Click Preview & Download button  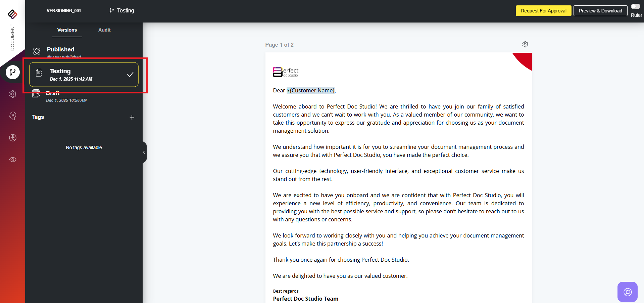(x=600, y=11)
